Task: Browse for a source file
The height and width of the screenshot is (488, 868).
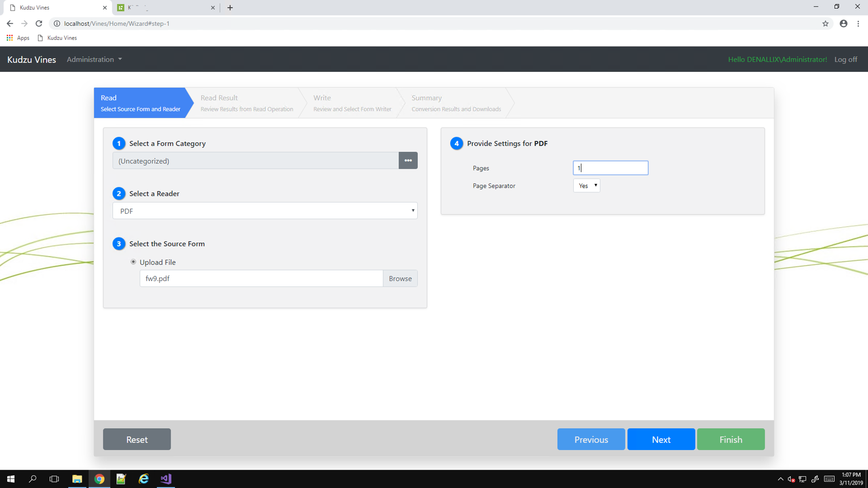Action: point(400,278)
